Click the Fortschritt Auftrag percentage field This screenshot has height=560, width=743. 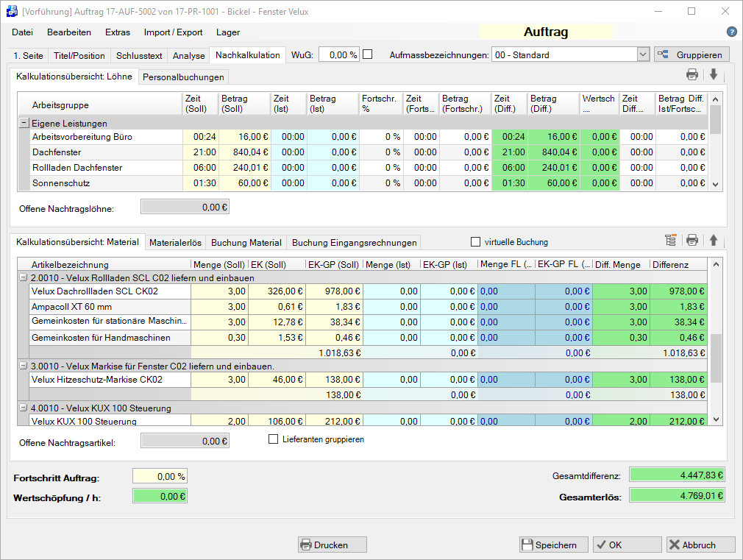tap(160, 476)
